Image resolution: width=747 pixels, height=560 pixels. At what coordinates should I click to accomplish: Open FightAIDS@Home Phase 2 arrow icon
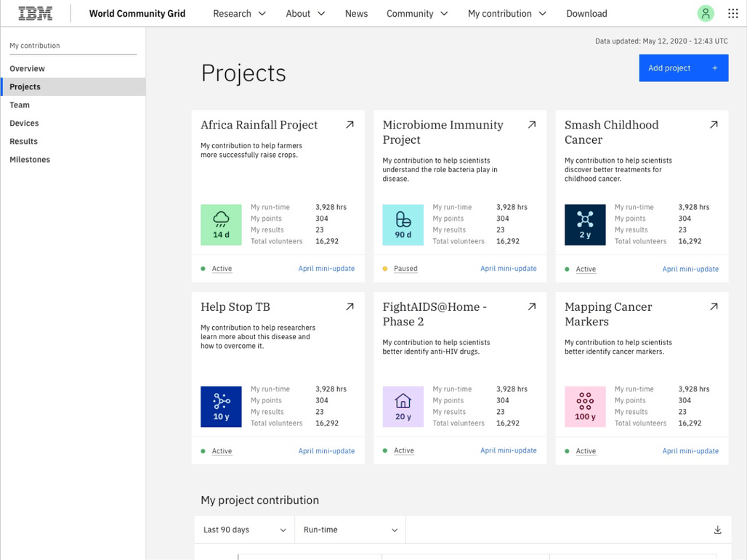pos(532,307)
